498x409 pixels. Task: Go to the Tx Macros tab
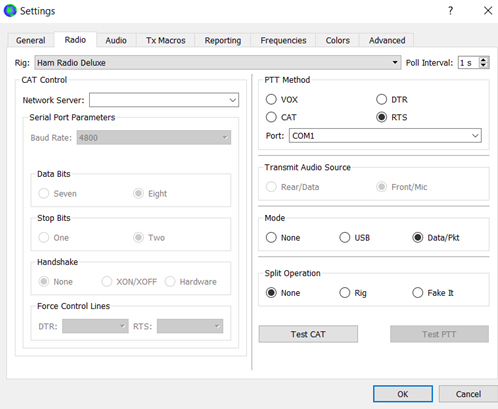[x=165, y=40]
